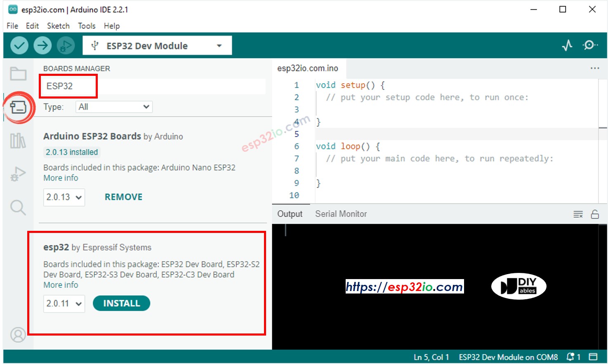Screen dimensions: 608x364
Task: Open the Tools menu
Action: point(87,26)
